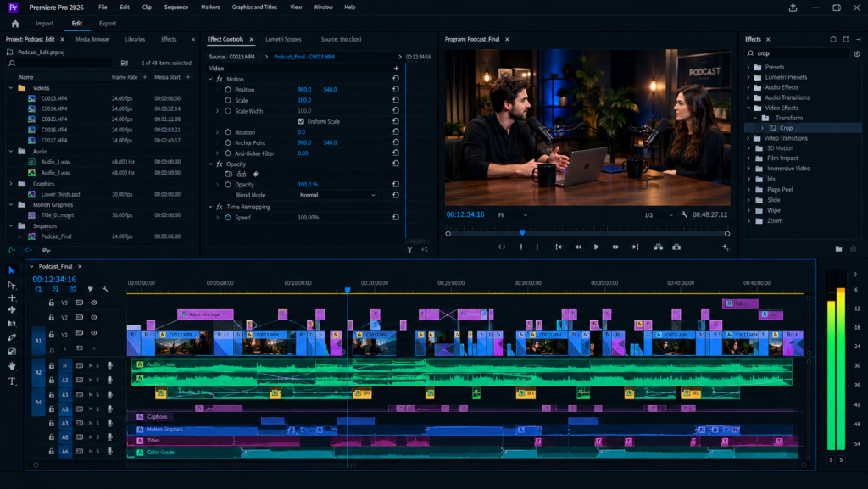Click the timeline ruler playhead marker
The image size is (868, 489).
point(348,290)
